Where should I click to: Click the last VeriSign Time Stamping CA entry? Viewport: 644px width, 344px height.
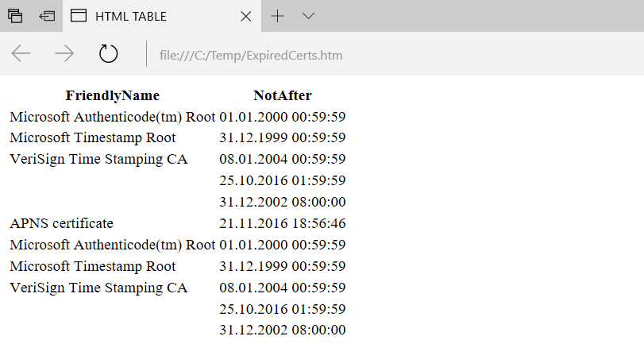(98, 288)
